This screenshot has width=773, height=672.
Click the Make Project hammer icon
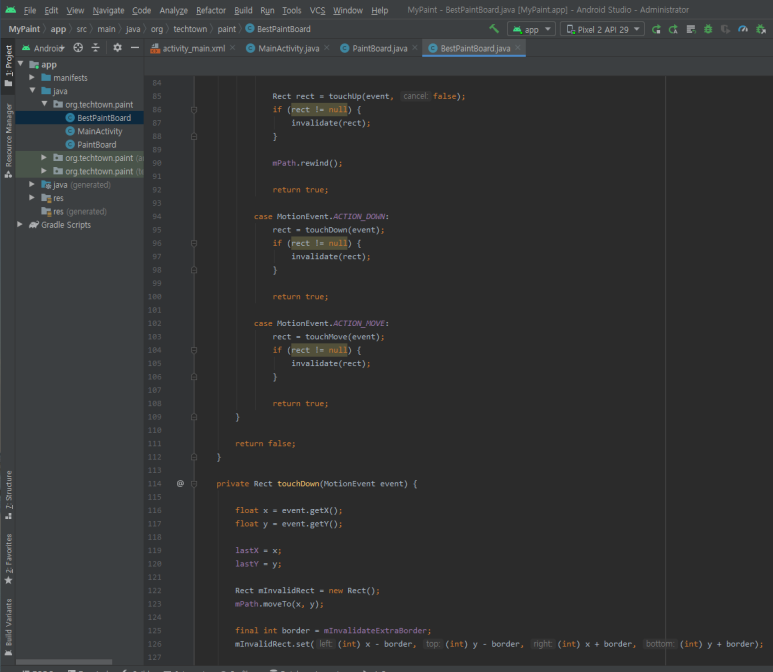[494, 29]
